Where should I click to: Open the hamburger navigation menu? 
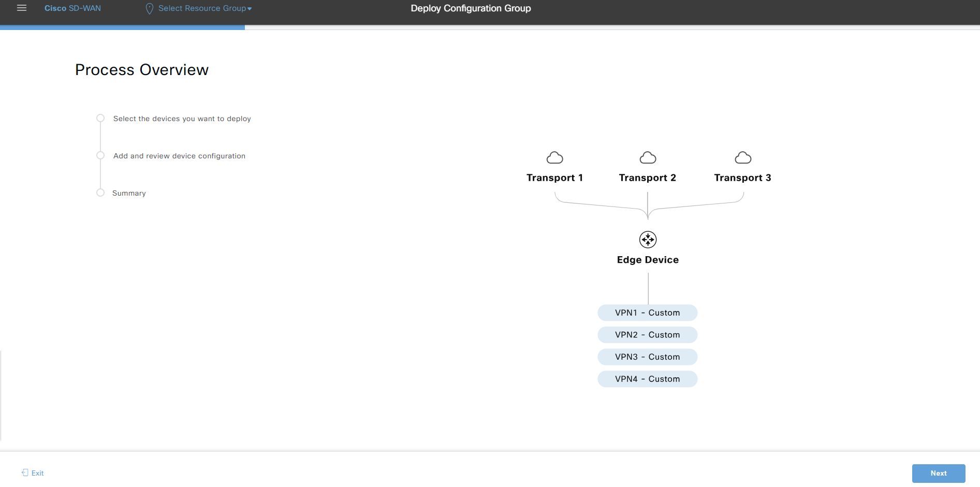point(22,8)
